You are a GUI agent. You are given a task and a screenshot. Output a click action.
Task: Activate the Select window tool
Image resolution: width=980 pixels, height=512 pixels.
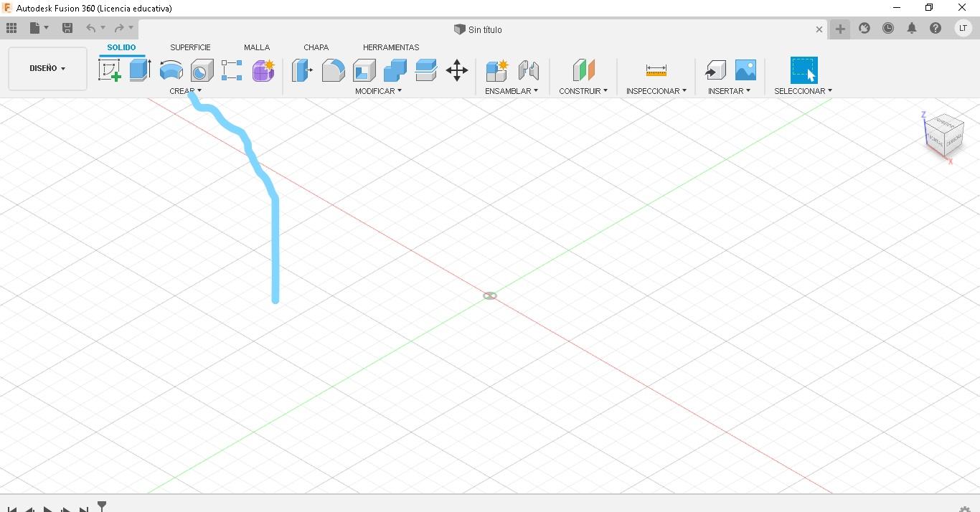coord(804,70)
